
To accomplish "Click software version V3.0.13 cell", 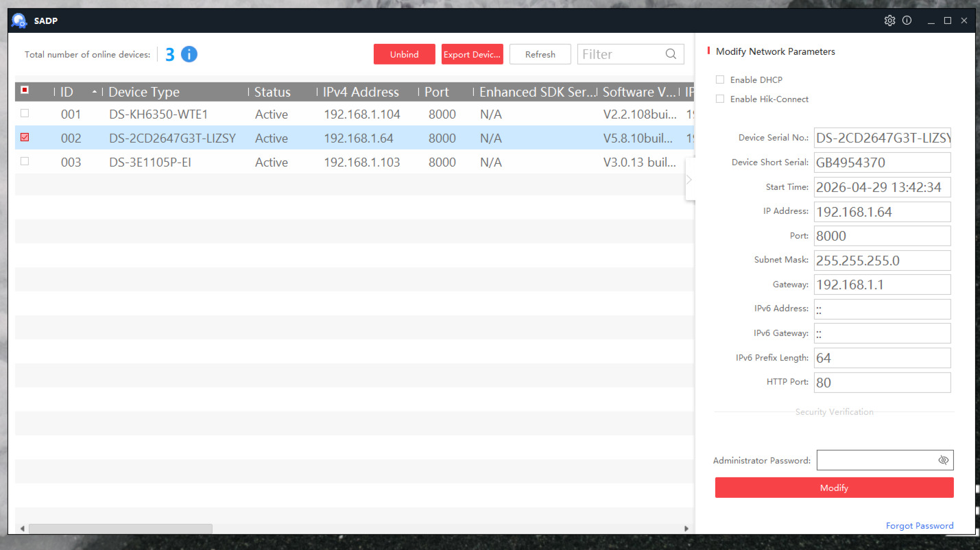I will (x=640, y=162).
